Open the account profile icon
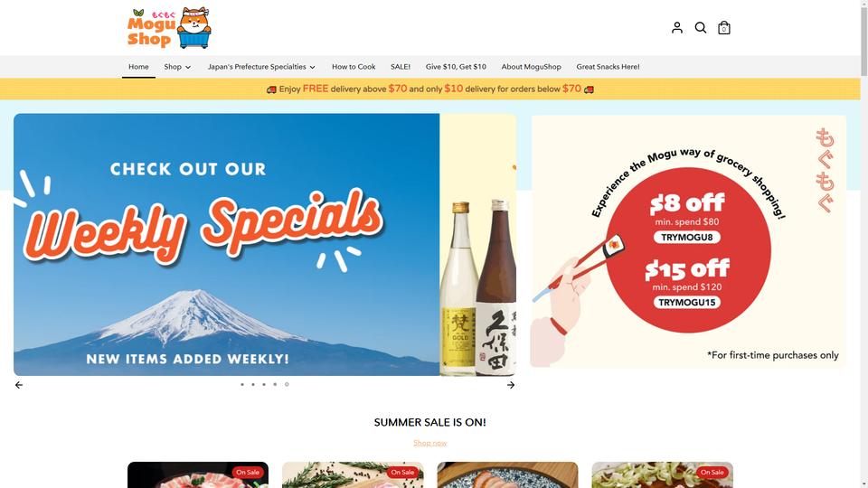 click(676, 28)
